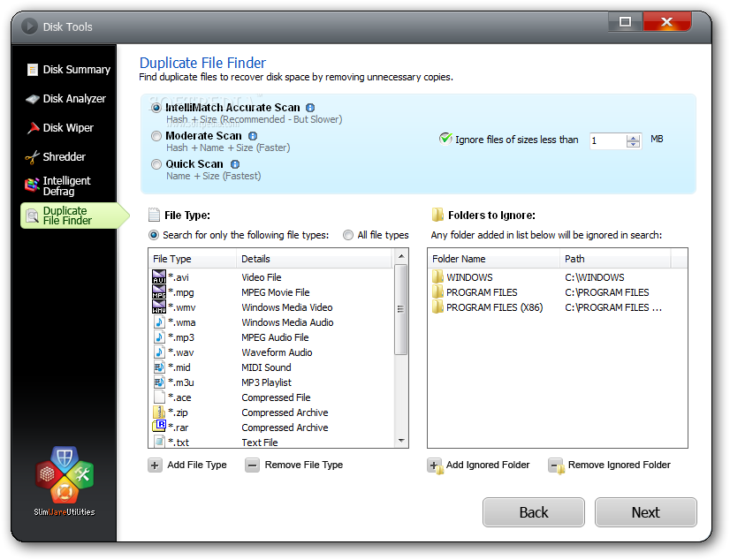Open Disk Summary from sidebar
The width and height of the screenshot is (730, 560).
(68, 69)
